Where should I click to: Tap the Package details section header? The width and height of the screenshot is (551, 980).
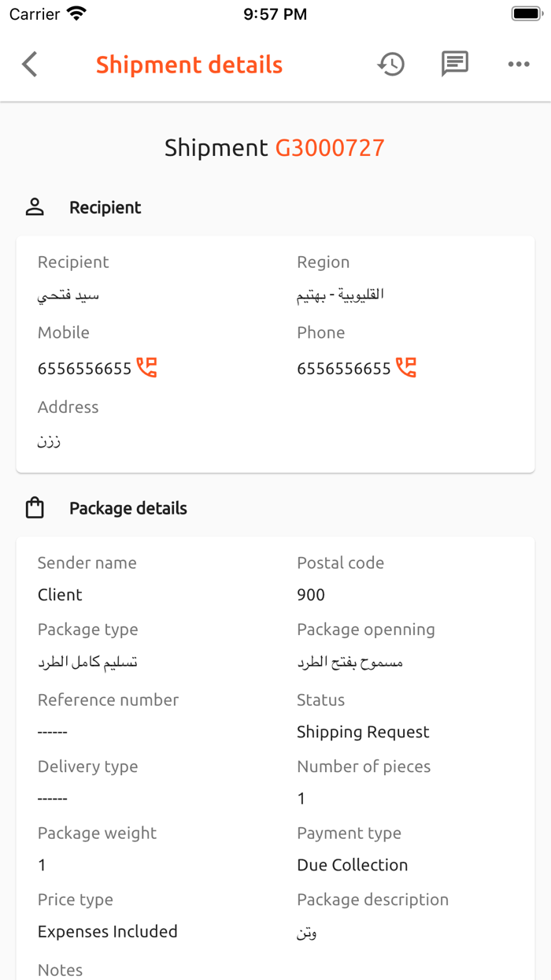[128, 508]
